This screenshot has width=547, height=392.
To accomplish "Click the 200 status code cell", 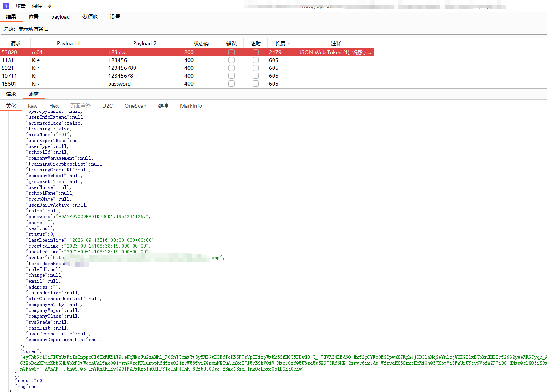I will click(201, 52).
